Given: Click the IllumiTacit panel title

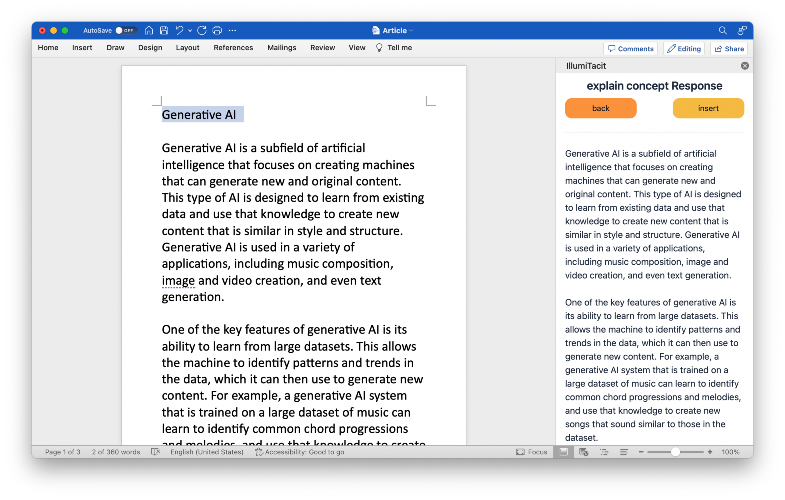Looking at the screenshot, I should [586, 66].
